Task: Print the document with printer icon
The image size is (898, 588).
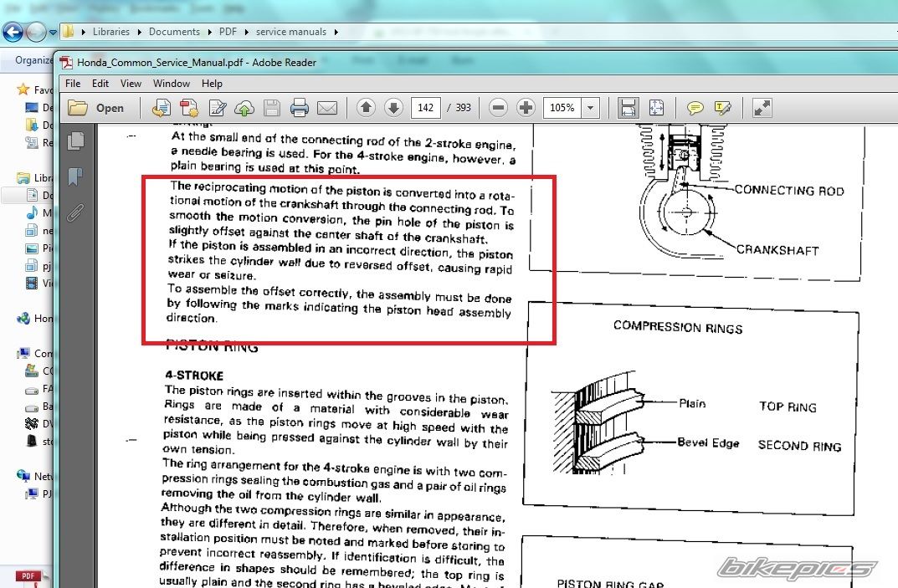Action: point(300,108)
